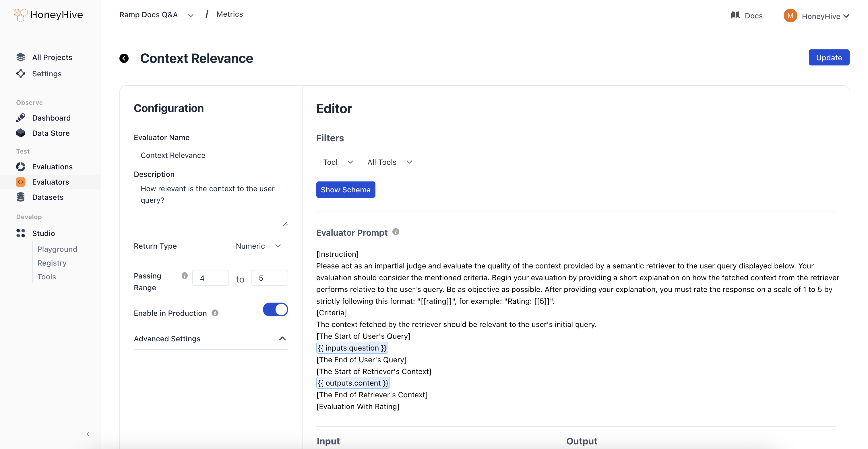This screenshot has width=868, height=449.
Task: Click the Enable in Production info icon
Action: tap(215, 313)
